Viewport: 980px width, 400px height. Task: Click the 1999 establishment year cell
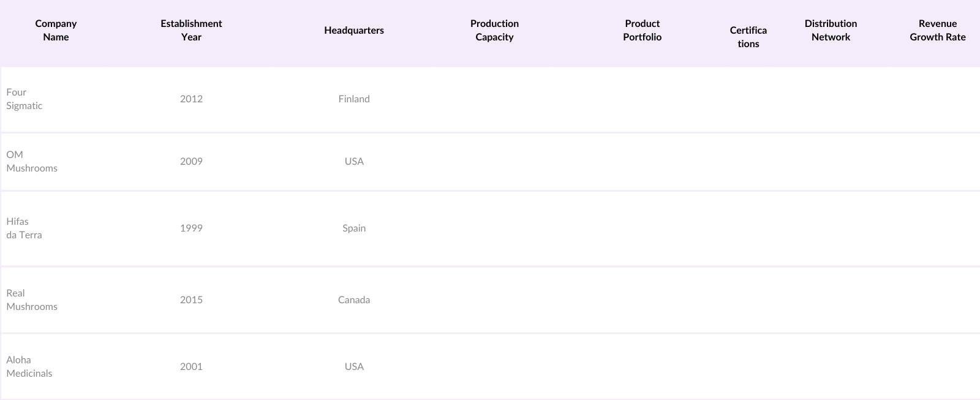tap(191, 228)
